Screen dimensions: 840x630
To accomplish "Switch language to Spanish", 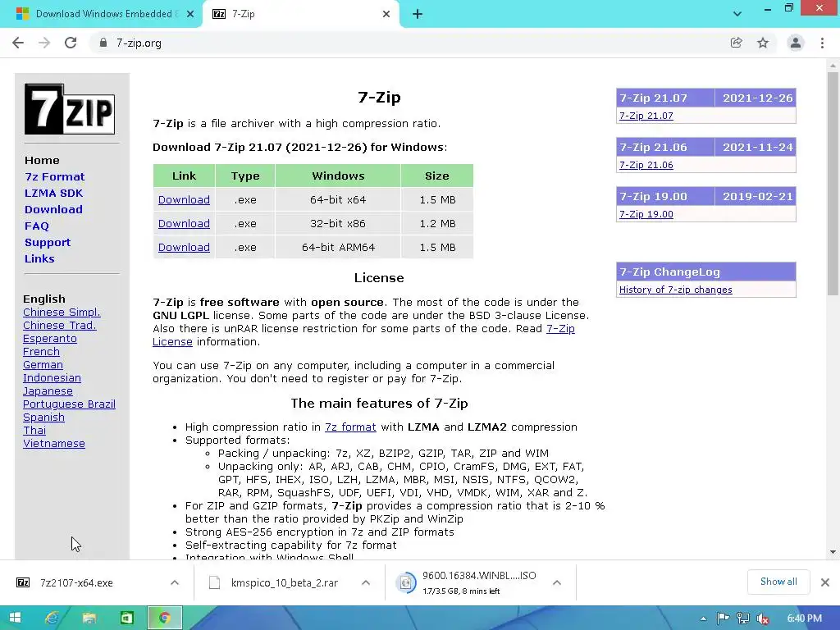I will pos(43,418).
